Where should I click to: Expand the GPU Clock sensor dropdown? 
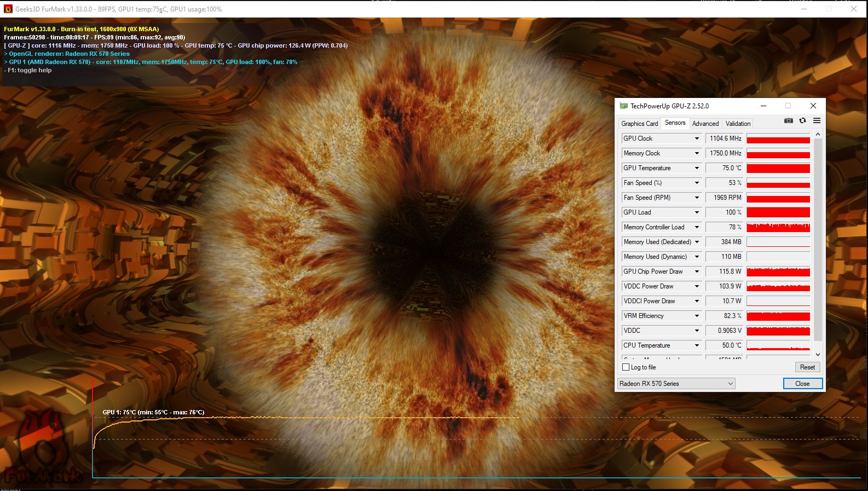click(x=697, y=138)
